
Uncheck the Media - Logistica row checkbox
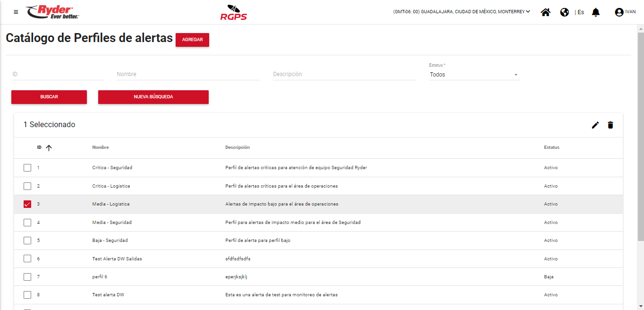click(x=27, y=204)
